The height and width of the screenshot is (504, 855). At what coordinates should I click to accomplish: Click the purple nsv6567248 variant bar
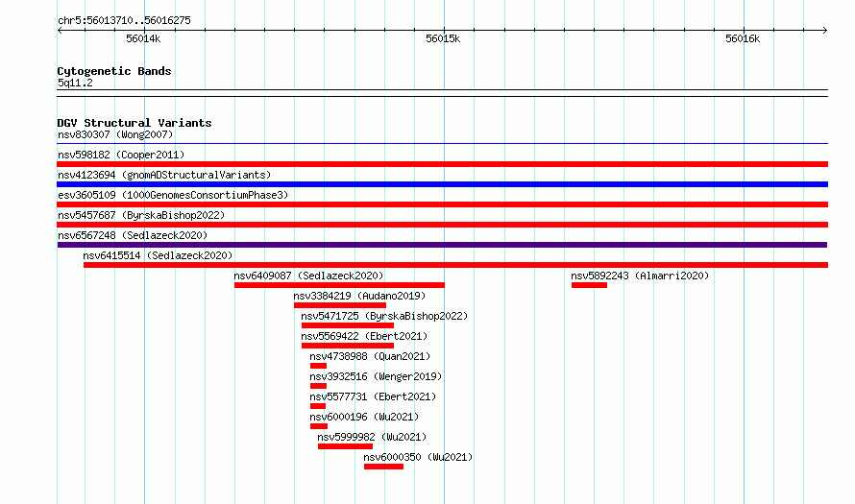coord(442,245)
